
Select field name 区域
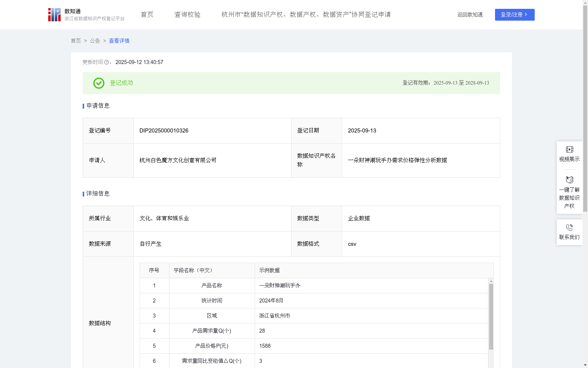pos(212,316)
